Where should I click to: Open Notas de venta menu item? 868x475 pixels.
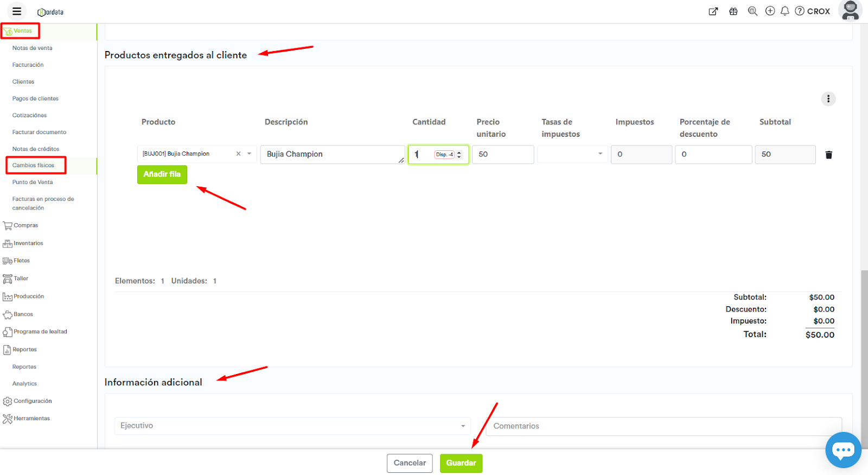[x=33, y=48]
